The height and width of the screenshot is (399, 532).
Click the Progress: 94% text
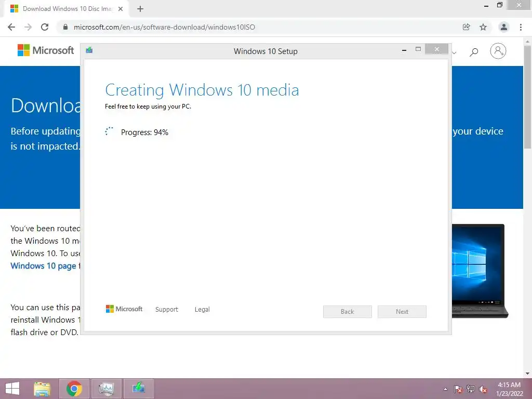pyautogui.click(x=144, y=132)
